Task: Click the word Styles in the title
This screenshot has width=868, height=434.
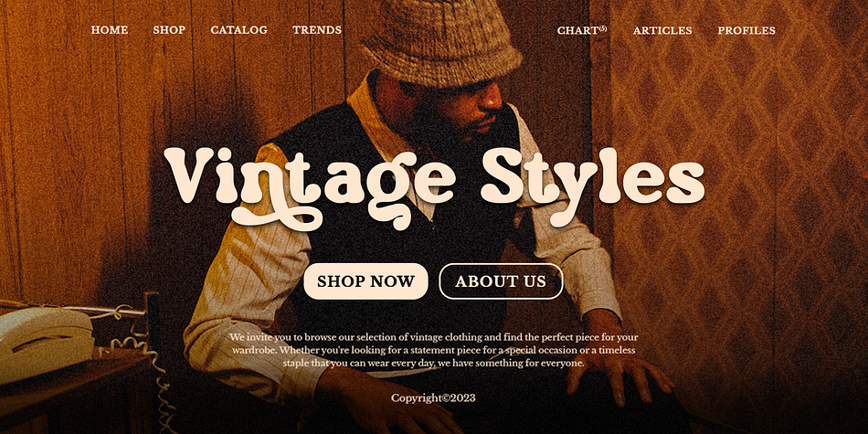Action: tap(592, 183)
